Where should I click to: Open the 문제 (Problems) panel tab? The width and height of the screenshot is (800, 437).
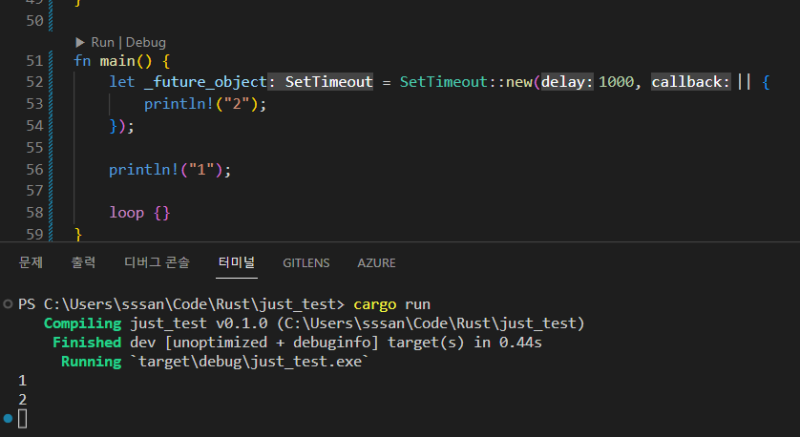31,263
